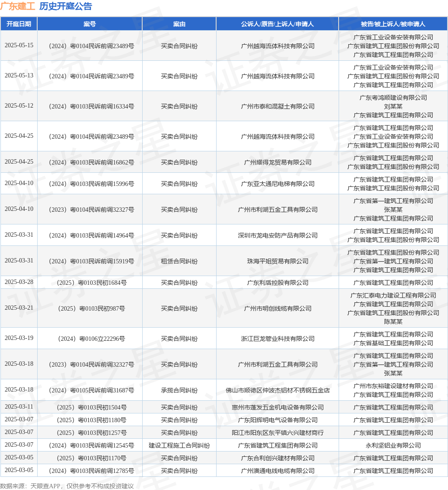Click plaintiff 广州耀得龙贸易有限公司
The image size is (448, 490).
[x=278, y=162]
